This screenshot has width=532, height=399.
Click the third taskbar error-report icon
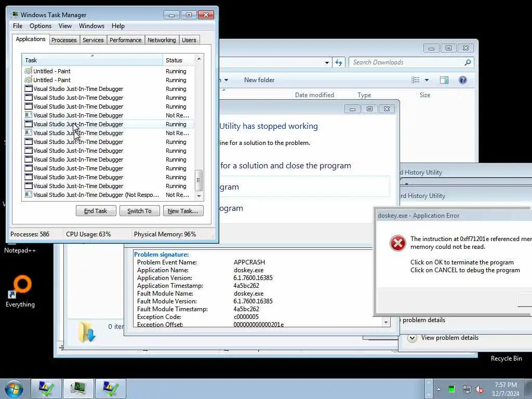pyautogui.click(x=110, y=389)
